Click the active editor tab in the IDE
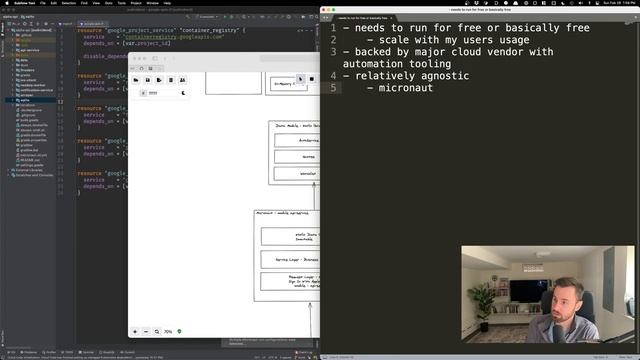The image size is (640, 360). pos(93,24)
